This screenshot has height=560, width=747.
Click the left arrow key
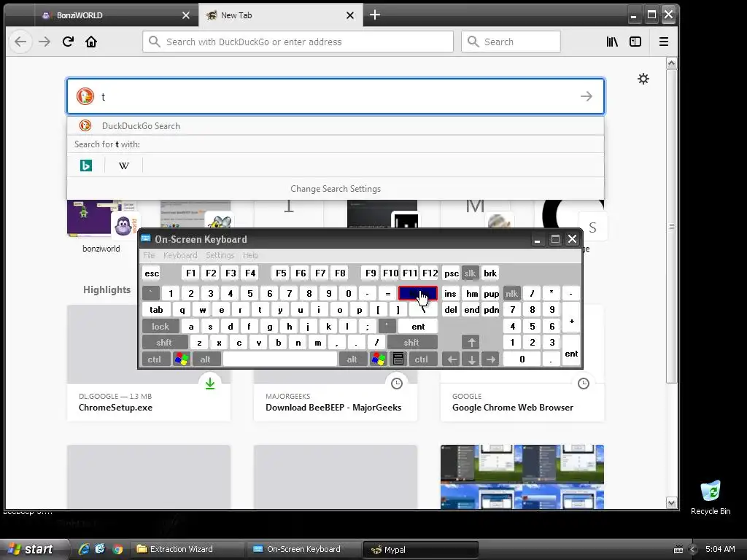(451, 359)
